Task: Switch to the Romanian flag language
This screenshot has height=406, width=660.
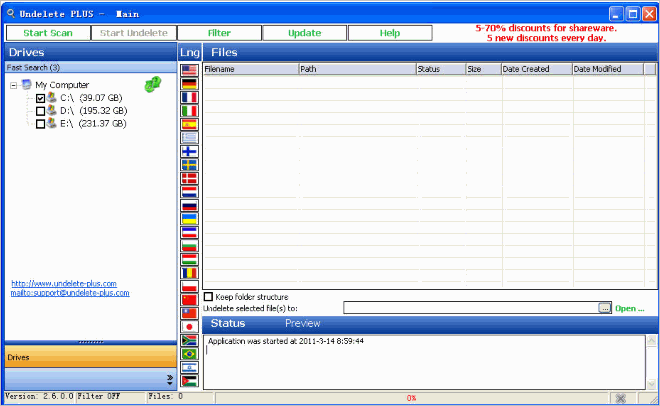Action: 189,273
